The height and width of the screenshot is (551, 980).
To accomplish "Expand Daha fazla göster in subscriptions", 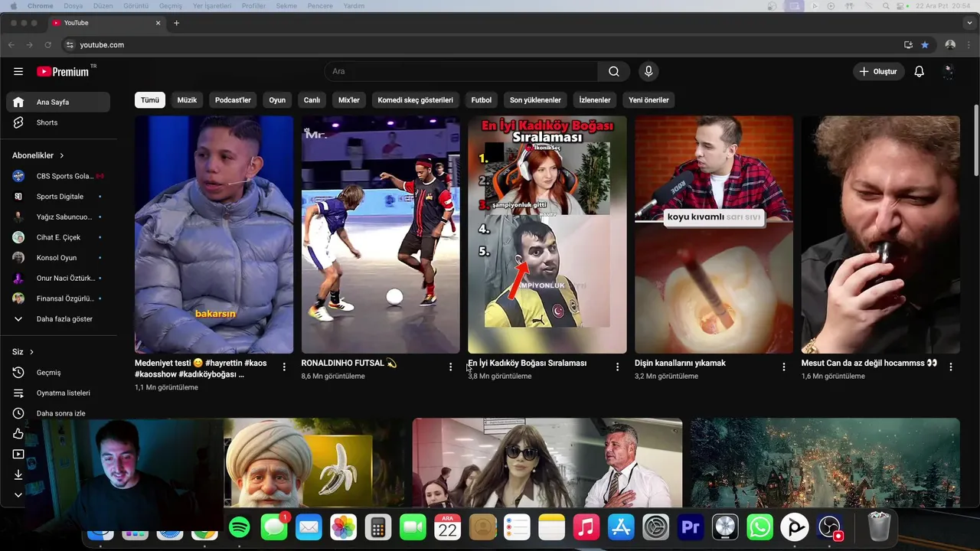I will [58, 319].
